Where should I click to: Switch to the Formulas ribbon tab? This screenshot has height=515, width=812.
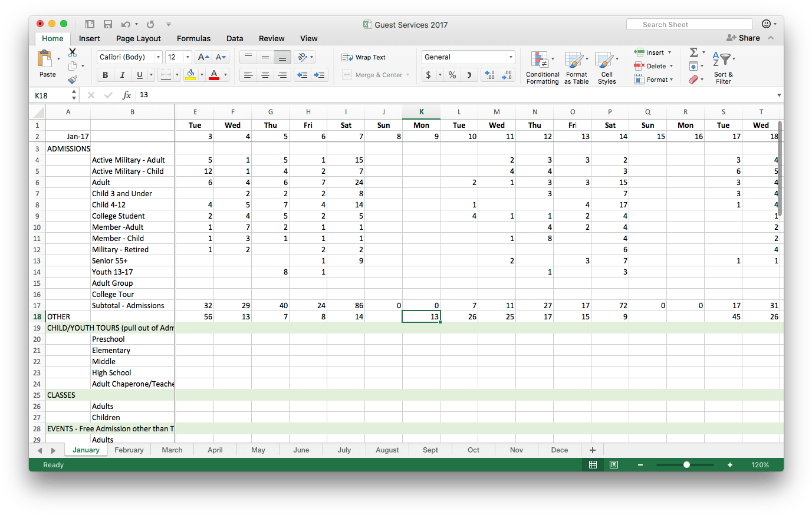click(x=193, y=38)
